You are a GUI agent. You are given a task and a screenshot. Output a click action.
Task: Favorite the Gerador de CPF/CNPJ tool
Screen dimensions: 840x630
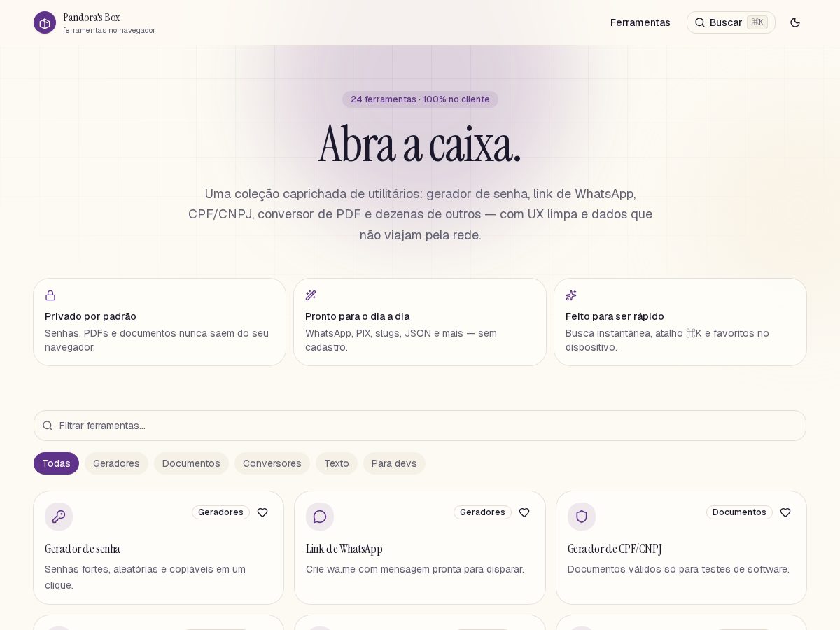pyautogui.click(x=785, y=512)
